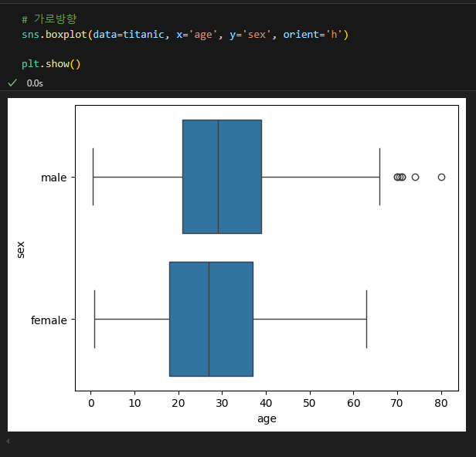Viewport: 476px width, 457px height.
Task: Click the x-axis tick label 70
Action: [x=396, y=403]
